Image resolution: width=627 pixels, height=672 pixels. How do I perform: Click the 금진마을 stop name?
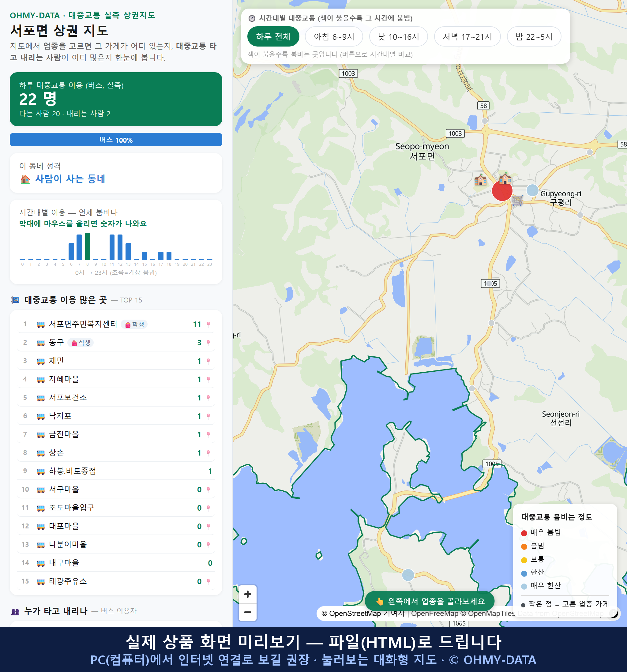point(64,434)
